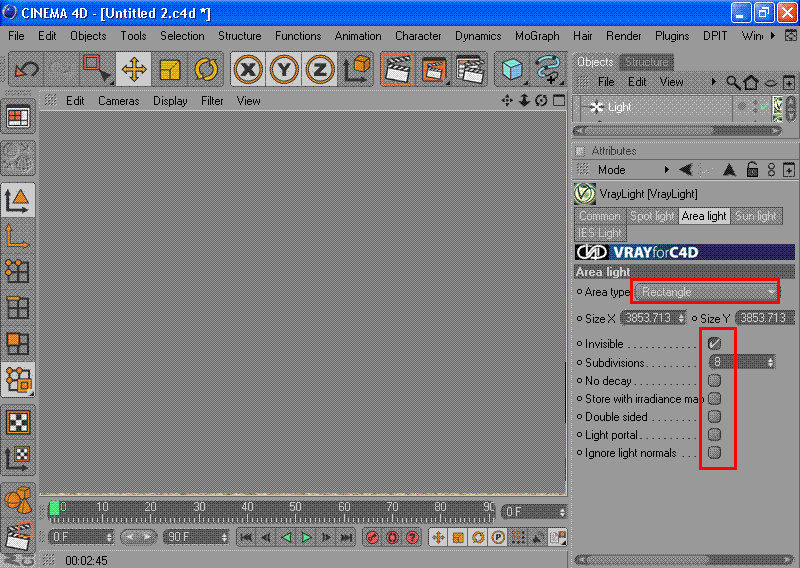Image resolution: width=800 pixels, height=568 pixels.
Task: Enable the No decay checkbox
Action: coord(714,380)
